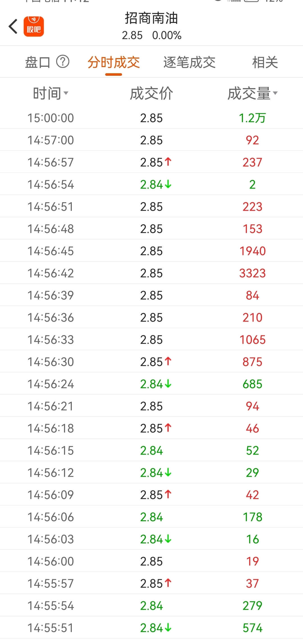Expand the 成交量 sort dropdown arrow
Image resolution: width=303 pixels, height=644 pixels.
point(275,93)
